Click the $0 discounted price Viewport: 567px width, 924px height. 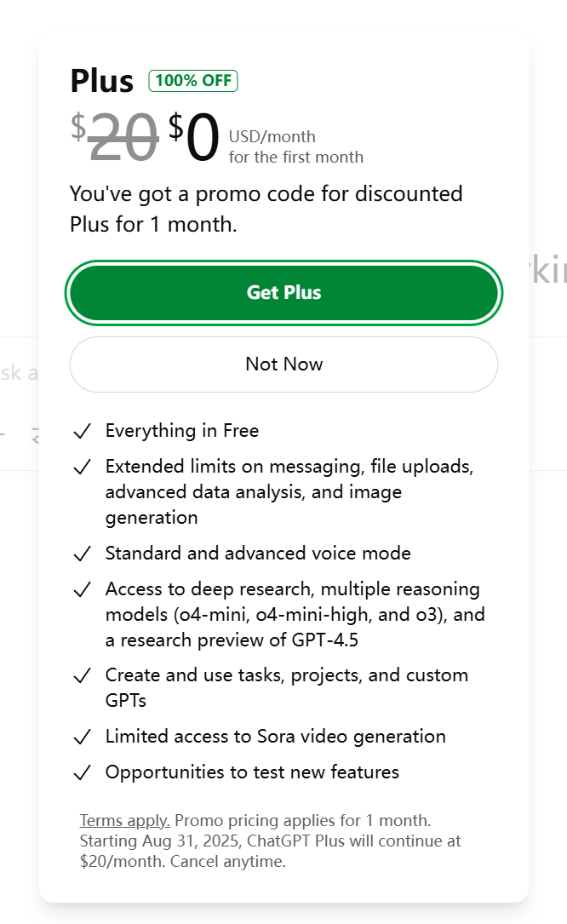point(194,137)
